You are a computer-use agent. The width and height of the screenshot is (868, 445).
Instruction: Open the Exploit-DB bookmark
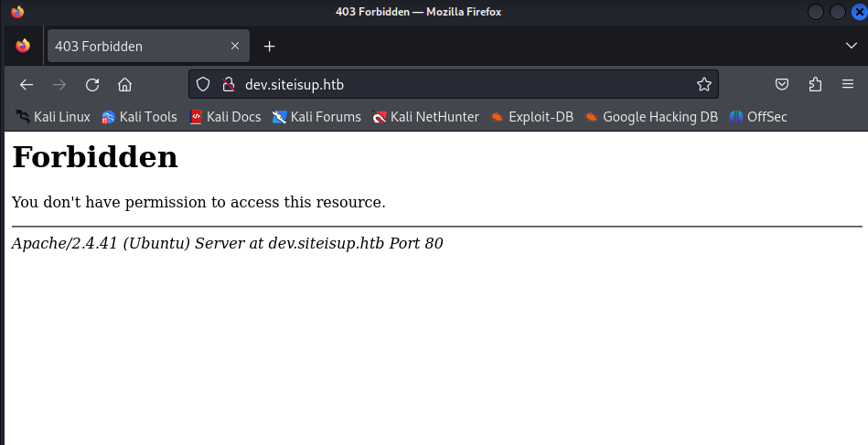(531, 117)
